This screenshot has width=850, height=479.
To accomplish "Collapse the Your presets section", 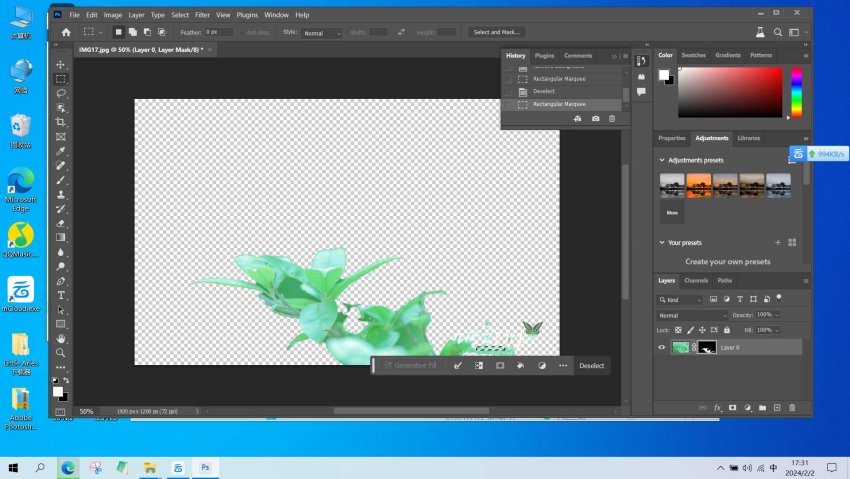I will 661,243.
